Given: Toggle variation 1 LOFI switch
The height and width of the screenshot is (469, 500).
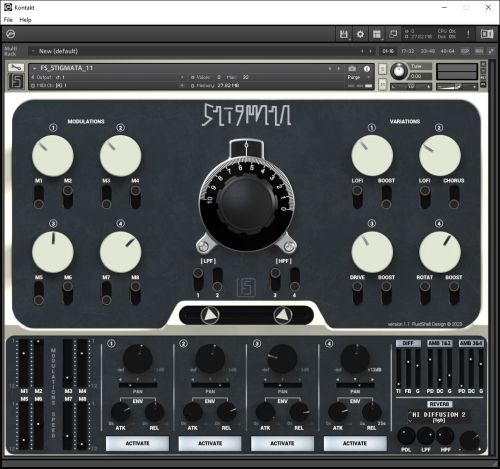Looking at the screenshot, I should coord(357,197).
